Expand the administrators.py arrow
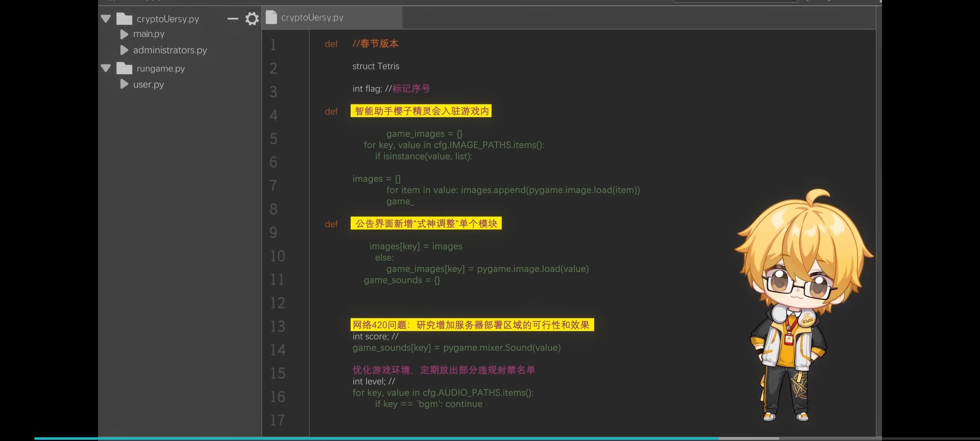The image size is (980, 441). (x=124, y=50)
